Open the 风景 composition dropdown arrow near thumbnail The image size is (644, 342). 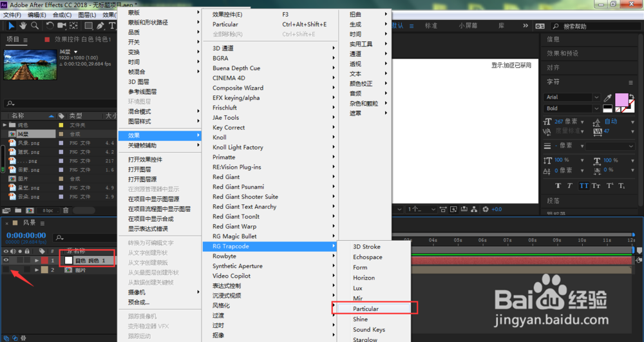(75, 52)
